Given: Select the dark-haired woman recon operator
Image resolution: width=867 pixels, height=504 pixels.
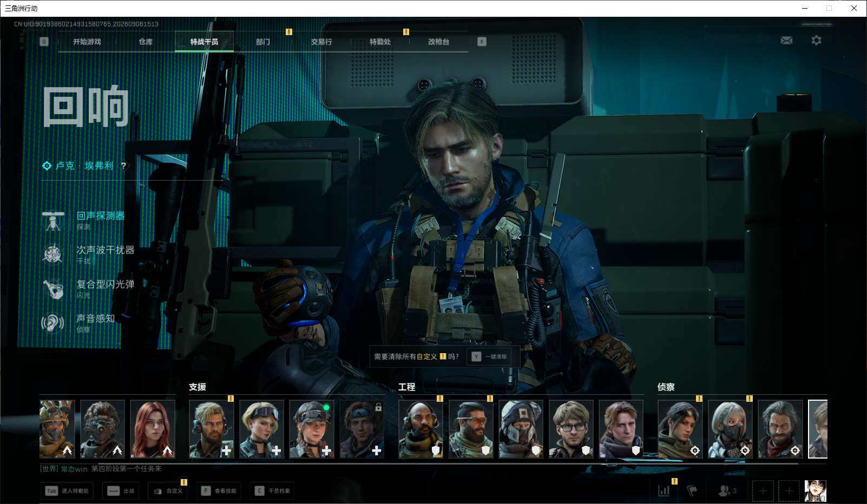Looking at the screenshot, I should click(x=680, y=429).
